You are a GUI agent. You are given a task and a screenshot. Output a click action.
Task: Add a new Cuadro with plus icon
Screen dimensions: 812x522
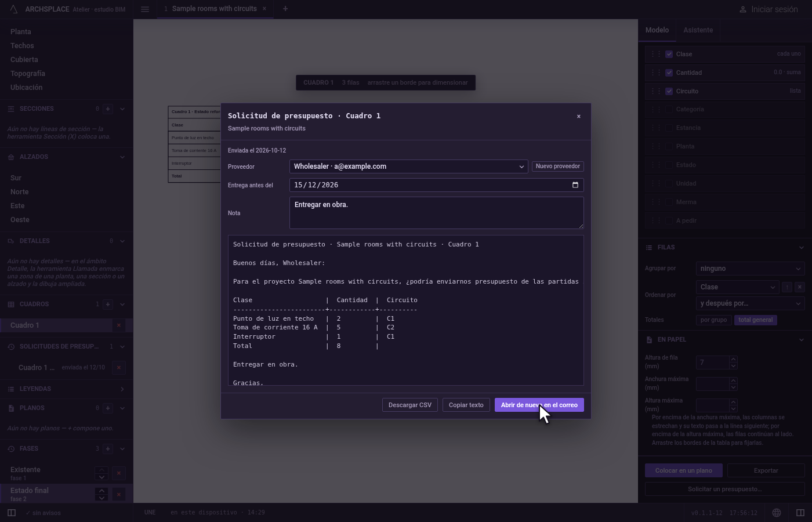(x=108, y=304)
